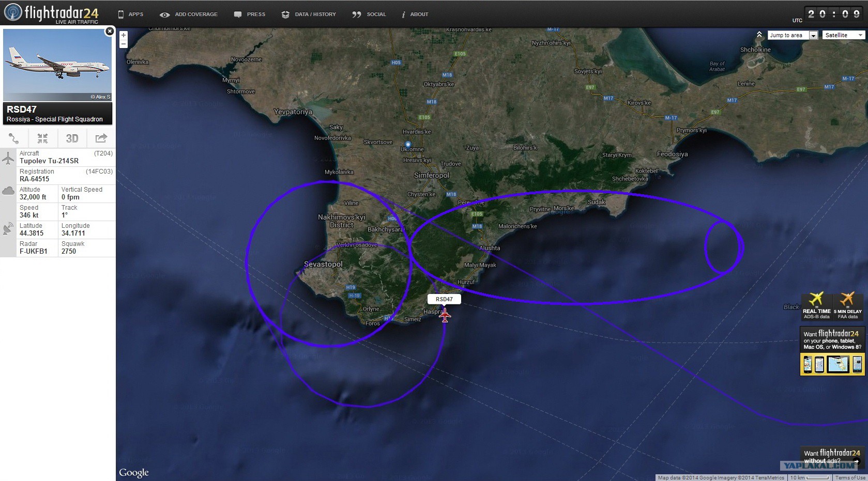Click Want flightradar24 without ads link
Viewport: 868px width, 481px height.
(832, 457)
